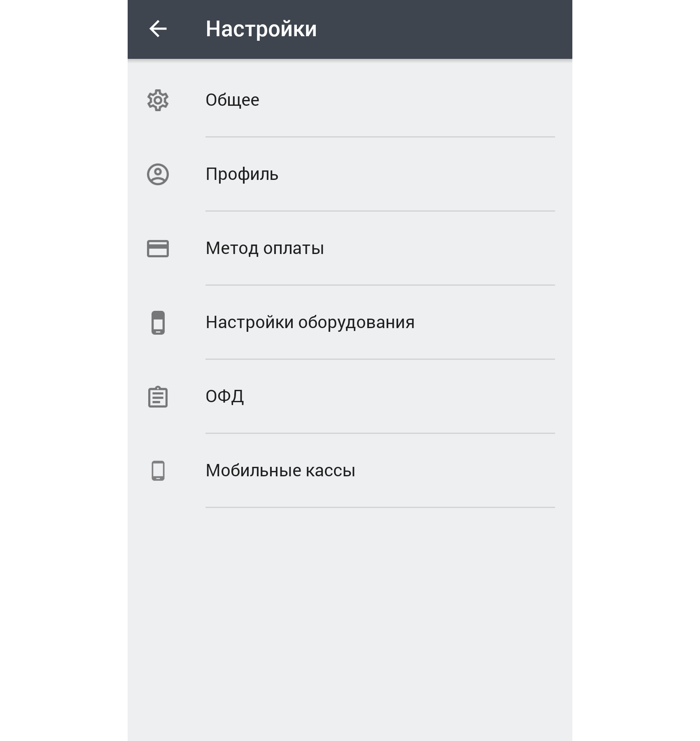Click the clipboard icon for ОФД

click(x=158, y=397)
